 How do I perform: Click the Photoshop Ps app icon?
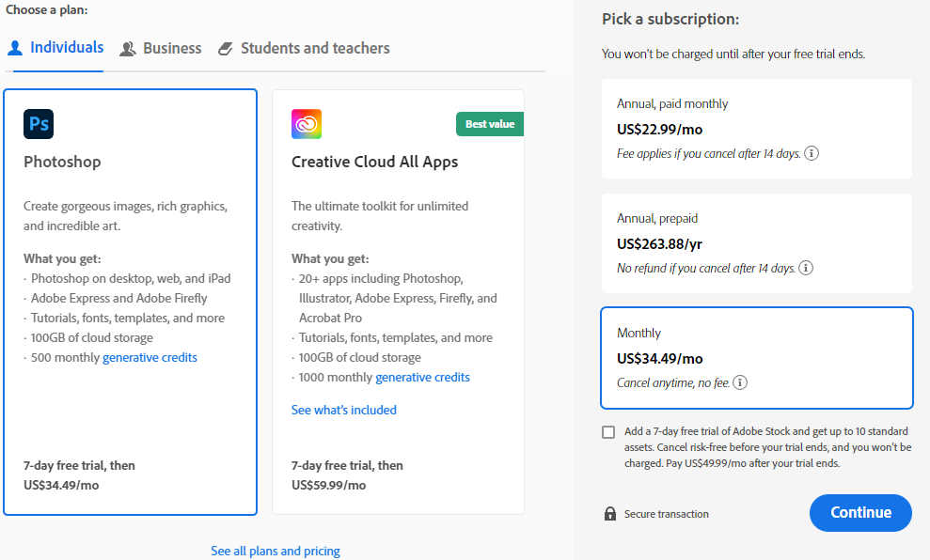(x=39, y=124)
